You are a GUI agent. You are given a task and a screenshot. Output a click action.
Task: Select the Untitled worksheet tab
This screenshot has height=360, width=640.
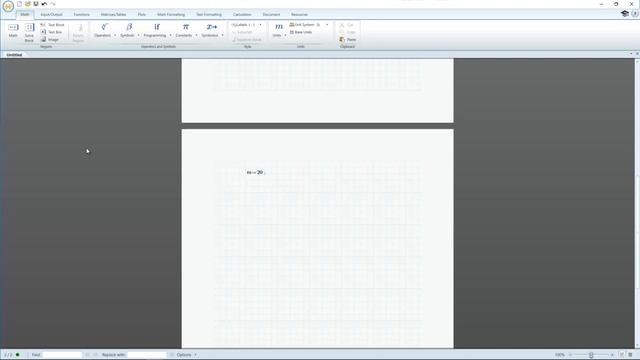coord(14,55)
